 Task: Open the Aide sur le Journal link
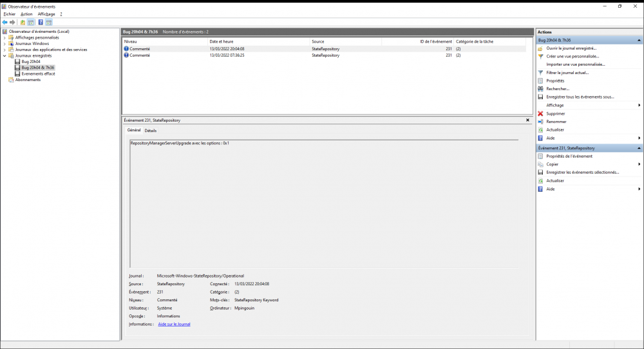pos(174,325)
